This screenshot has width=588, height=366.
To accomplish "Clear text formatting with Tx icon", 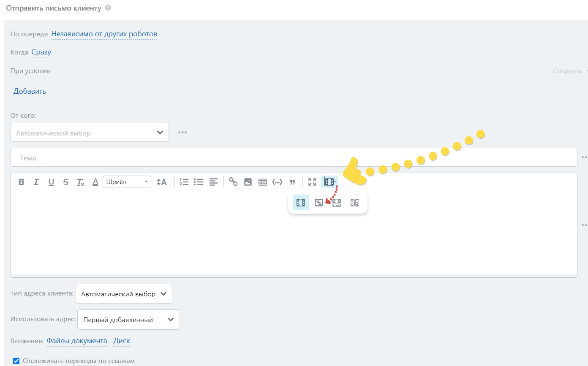I will coord(80,182).
